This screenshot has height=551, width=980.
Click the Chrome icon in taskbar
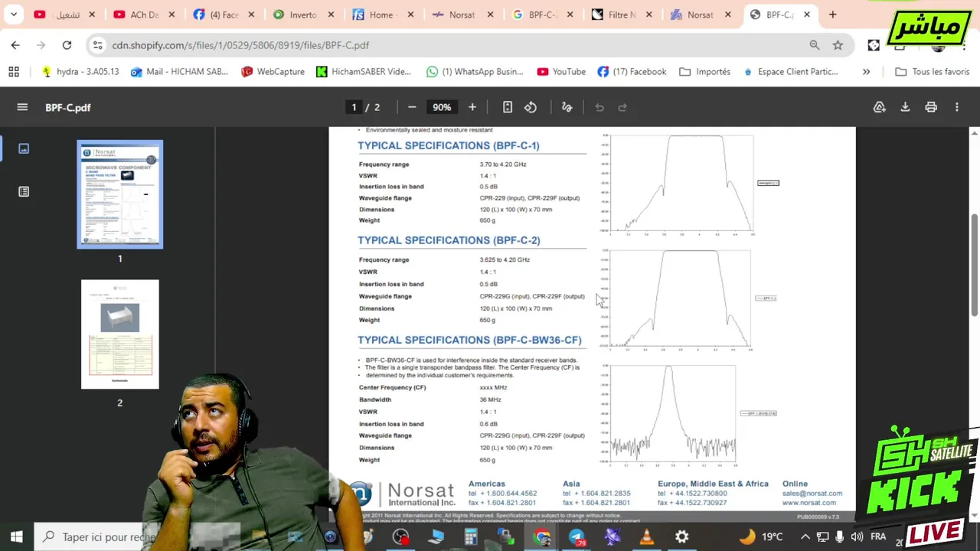542,536
